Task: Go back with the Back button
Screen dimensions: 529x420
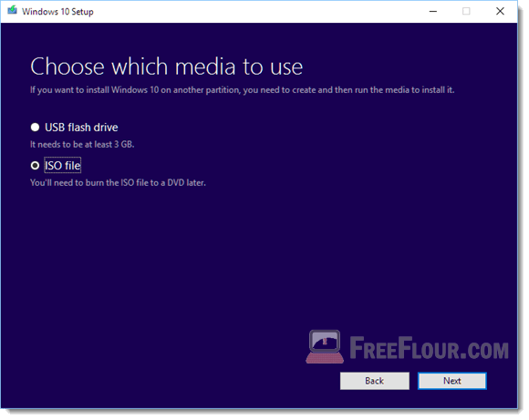Action: click(x=375, y=381)
